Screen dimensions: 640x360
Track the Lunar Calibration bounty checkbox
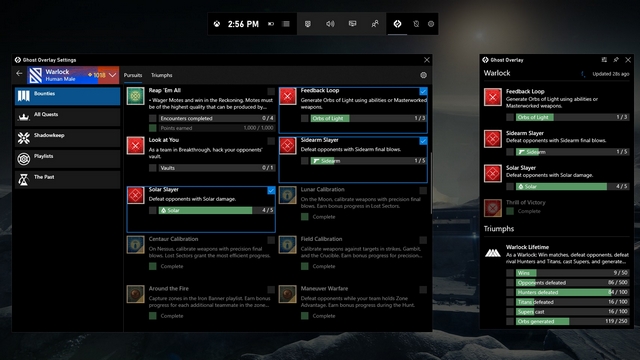(423, 190)
